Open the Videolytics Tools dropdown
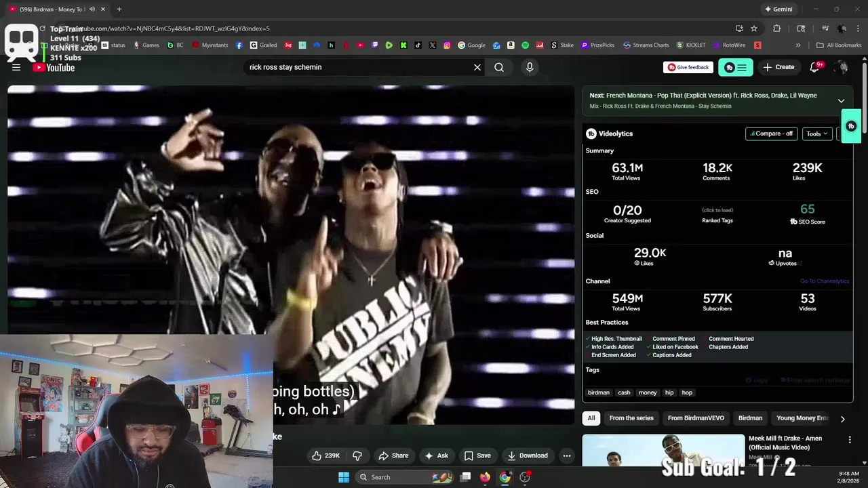The image size is (868, 488). pyautogui.click(x=817, y=134)
